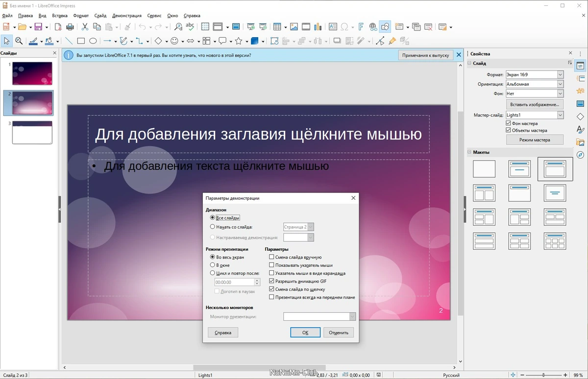Enable 'Презентация всегда на переднем плане' checkbox
This screenshot has height=379, width=588.
(x=271, y=297)
